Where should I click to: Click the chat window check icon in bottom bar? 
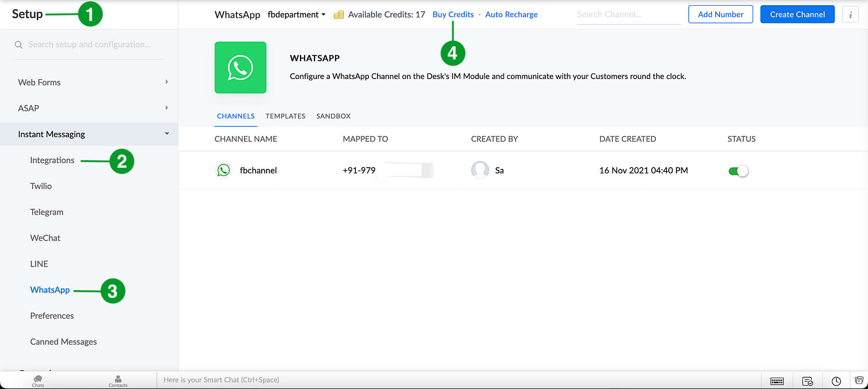point(807,381)
